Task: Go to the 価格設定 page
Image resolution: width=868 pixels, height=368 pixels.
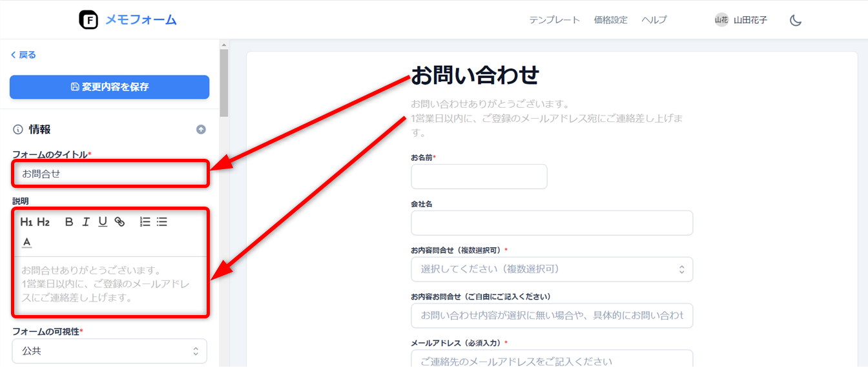Action: [610, 20]
